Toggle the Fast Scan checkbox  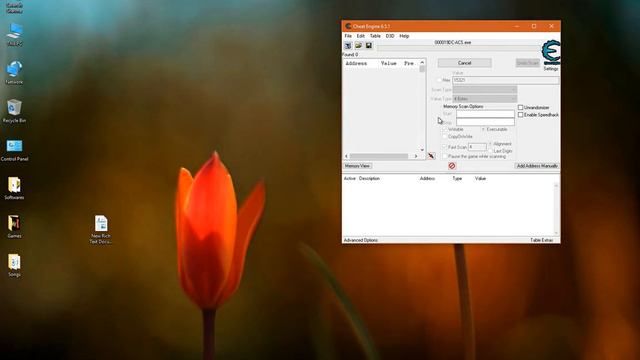pyautogui.click(x=445, y=147)
